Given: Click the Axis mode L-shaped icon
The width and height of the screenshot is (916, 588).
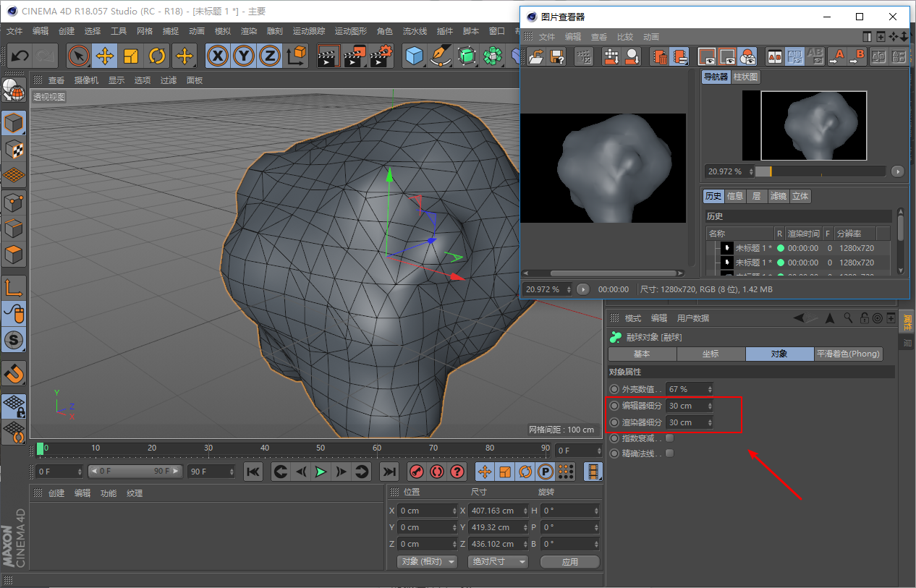Looking at the screenshot, I should point(14,288).
